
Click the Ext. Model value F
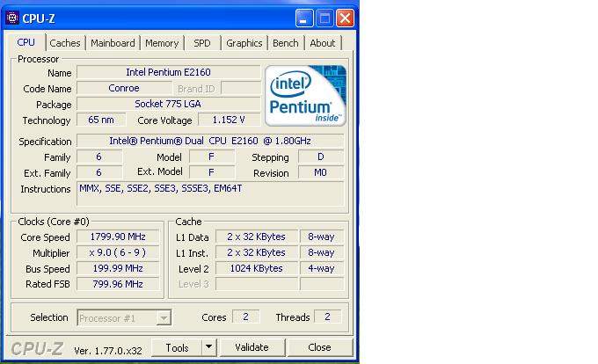click(x=212, y=172)
